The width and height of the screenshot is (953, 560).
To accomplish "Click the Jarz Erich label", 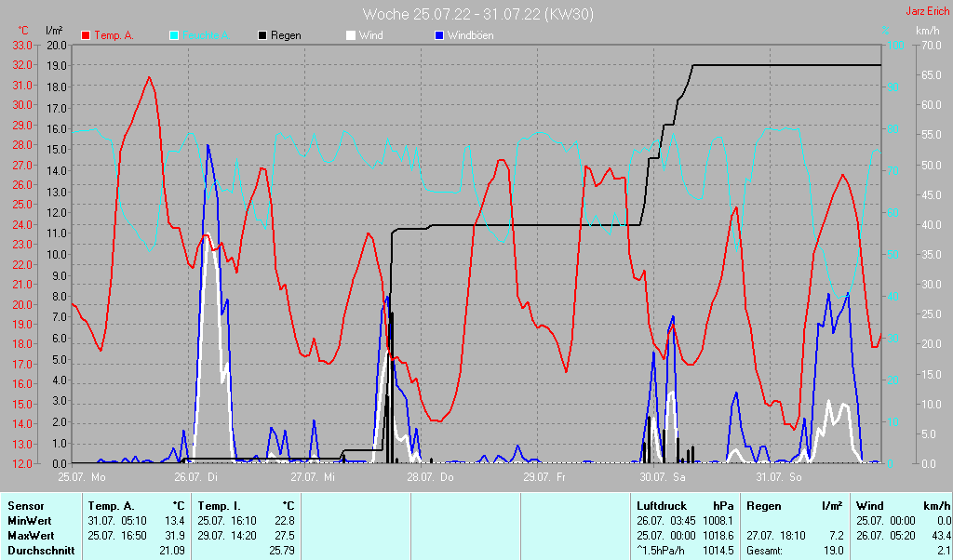I will point(927,12).
